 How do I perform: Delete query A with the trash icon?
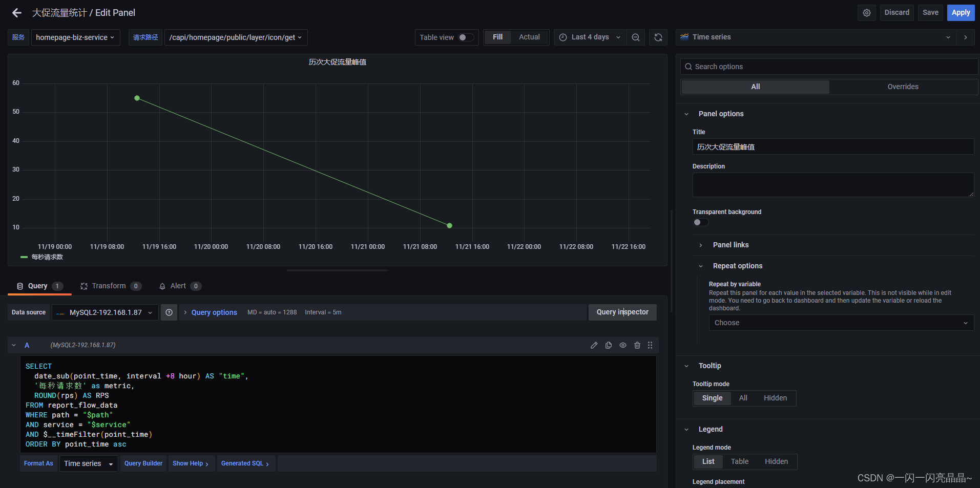click(637, 345)
